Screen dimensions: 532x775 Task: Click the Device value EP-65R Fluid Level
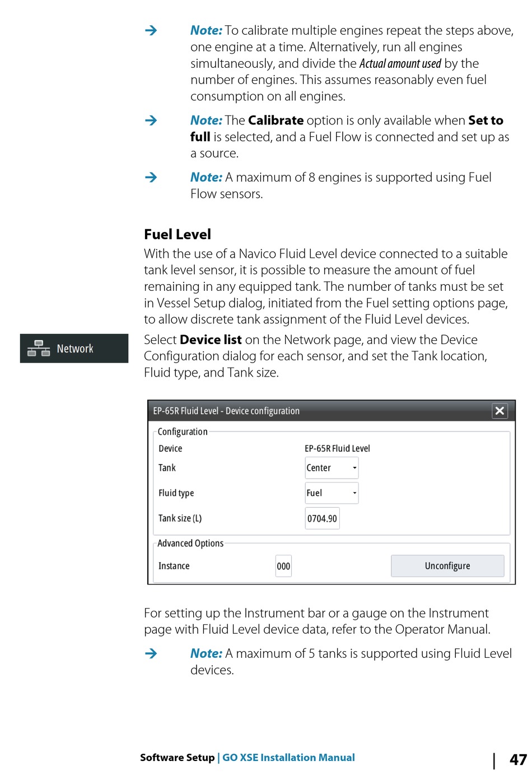tap(337, 448)
